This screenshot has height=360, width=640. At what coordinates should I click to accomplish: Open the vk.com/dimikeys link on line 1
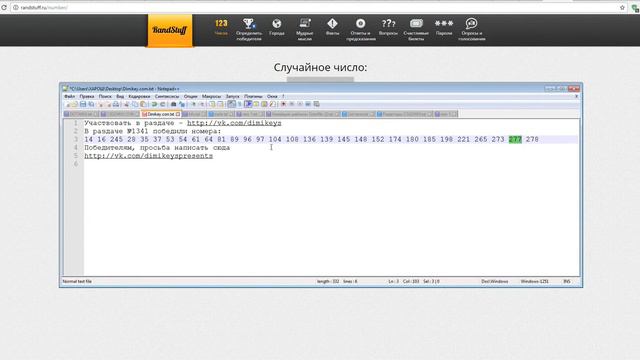click(x=234, y=123)
